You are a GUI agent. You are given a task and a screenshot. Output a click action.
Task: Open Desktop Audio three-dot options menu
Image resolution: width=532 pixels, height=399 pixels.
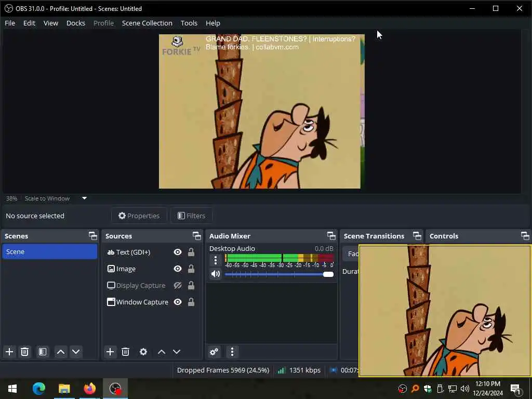216,260
